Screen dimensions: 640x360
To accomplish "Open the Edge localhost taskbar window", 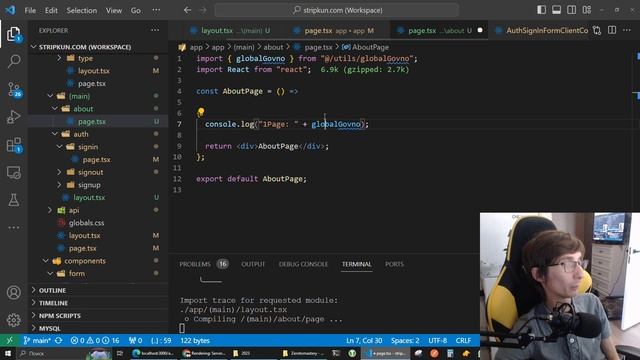I will [x=153, y=353].
